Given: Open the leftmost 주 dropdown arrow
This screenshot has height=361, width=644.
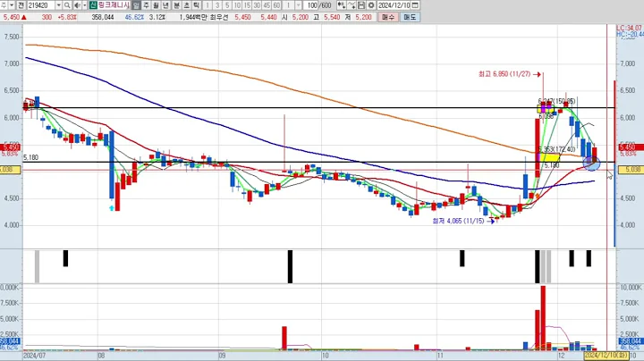Looking at the screenshot, I should point(12,5).
